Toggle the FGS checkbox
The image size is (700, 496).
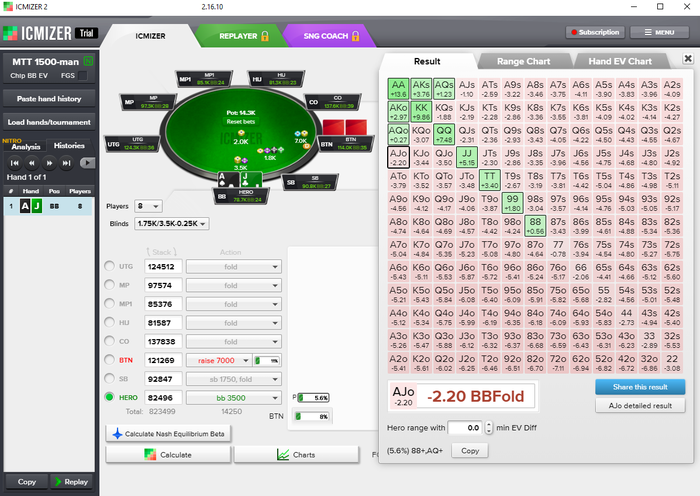point(83,75)
